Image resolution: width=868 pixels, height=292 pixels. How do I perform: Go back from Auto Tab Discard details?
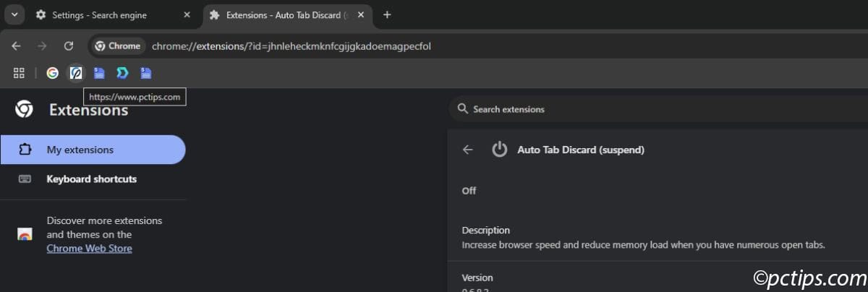(468, 150)
